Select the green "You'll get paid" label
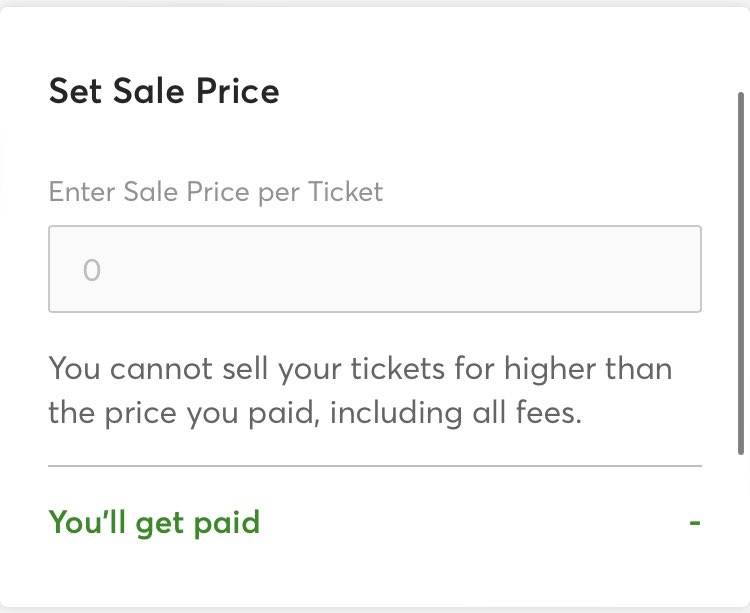 154,521
